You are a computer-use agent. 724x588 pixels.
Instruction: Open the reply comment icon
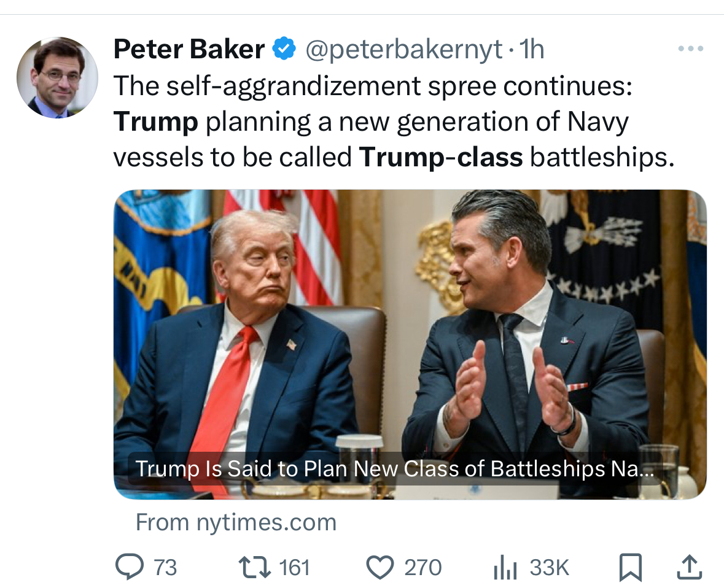point(130,567)
